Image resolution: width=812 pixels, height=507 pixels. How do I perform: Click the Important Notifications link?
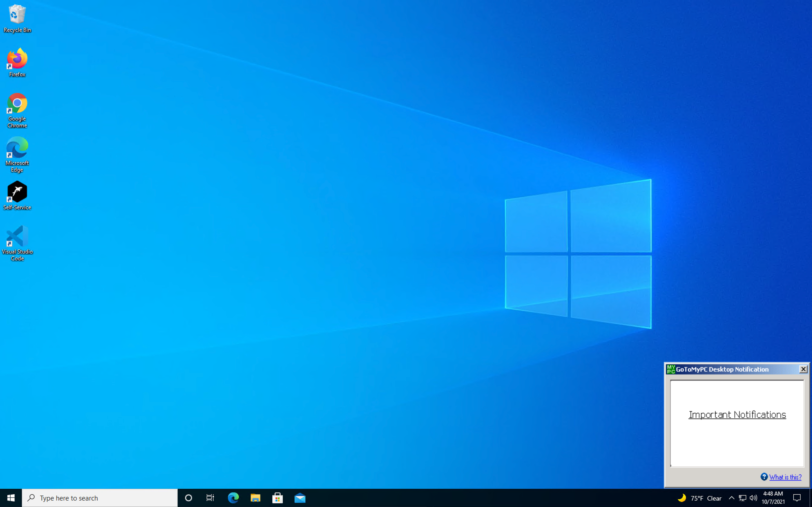pyautogui.click(x=737, y=415)
